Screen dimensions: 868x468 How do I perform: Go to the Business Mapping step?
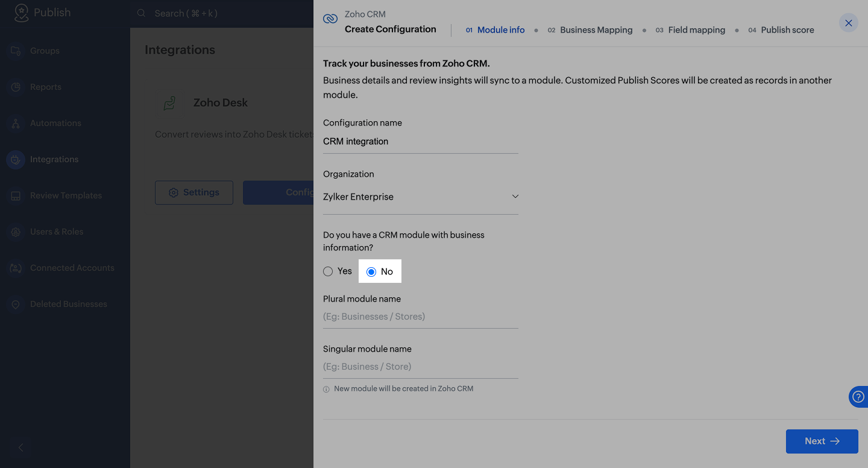[x=590, y=30]
